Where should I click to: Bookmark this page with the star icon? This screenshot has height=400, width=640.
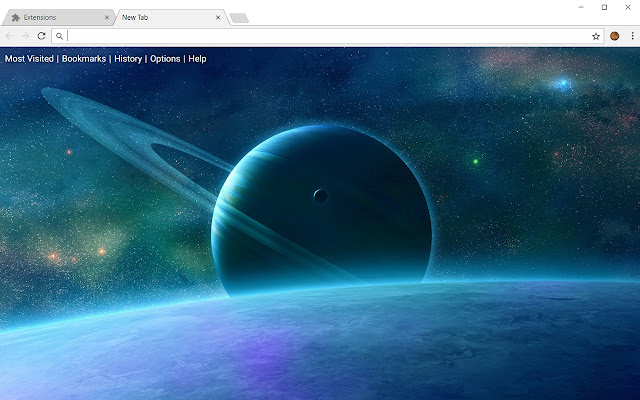click(x=596, y=36)
